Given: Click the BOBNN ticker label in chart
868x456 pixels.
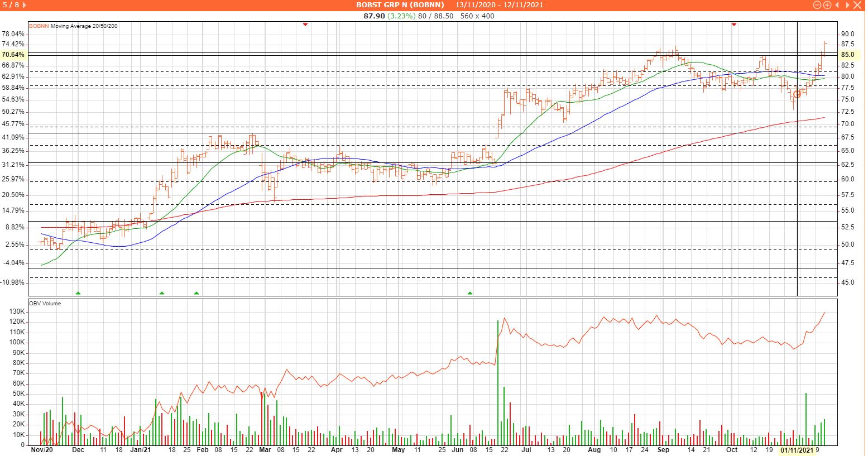Looking at the screenshot, I should [39, 26].
